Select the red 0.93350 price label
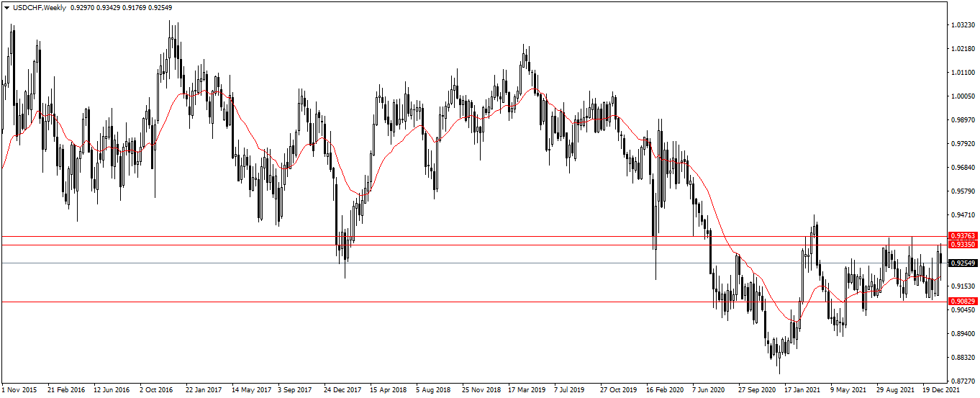The image size is (980, 398). (963, 245)
